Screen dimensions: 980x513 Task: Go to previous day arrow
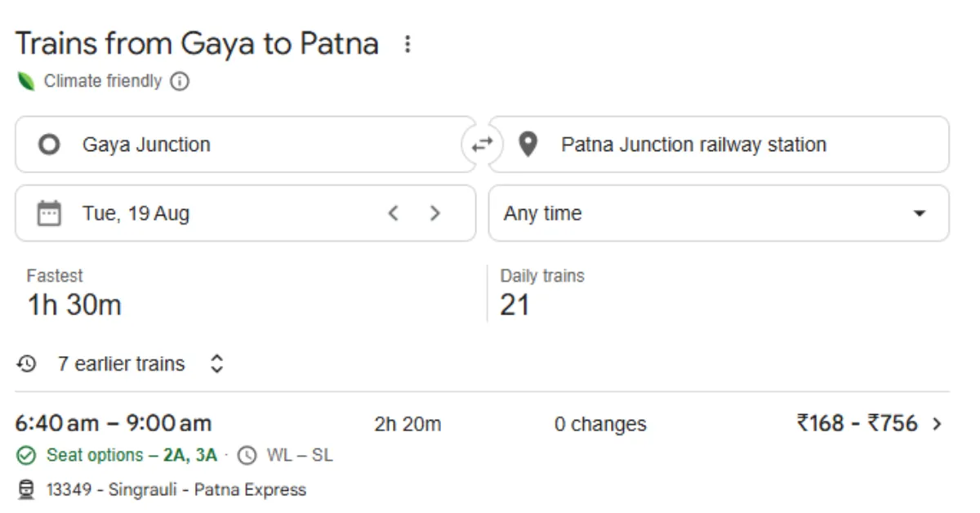(x=394, y=213)
